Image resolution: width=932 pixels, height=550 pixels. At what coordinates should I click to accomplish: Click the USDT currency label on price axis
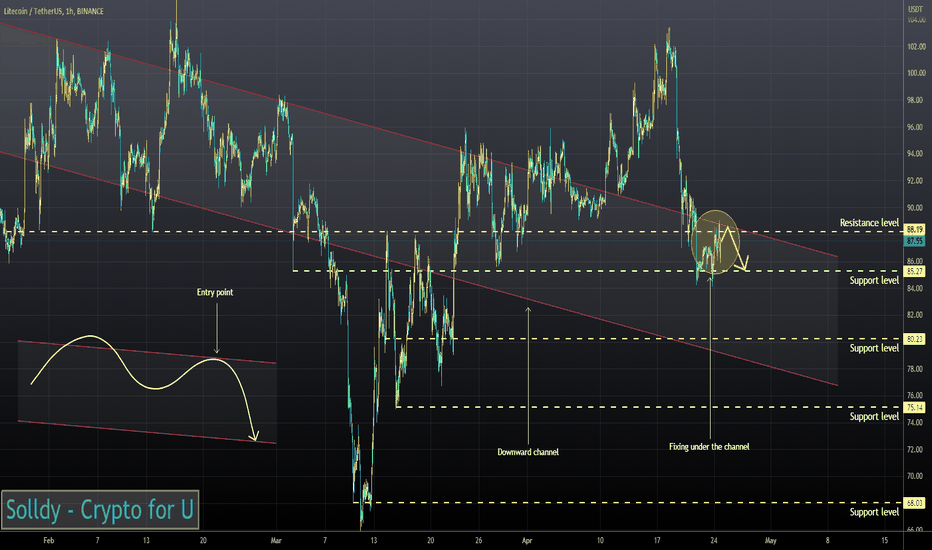click(915, 10)
